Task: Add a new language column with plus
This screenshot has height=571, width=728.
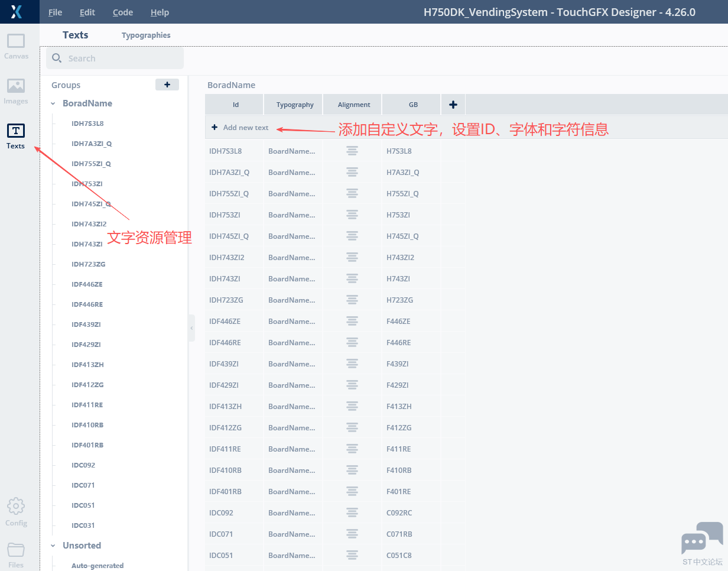Action: pyautogui.click(x=453, y=105)
